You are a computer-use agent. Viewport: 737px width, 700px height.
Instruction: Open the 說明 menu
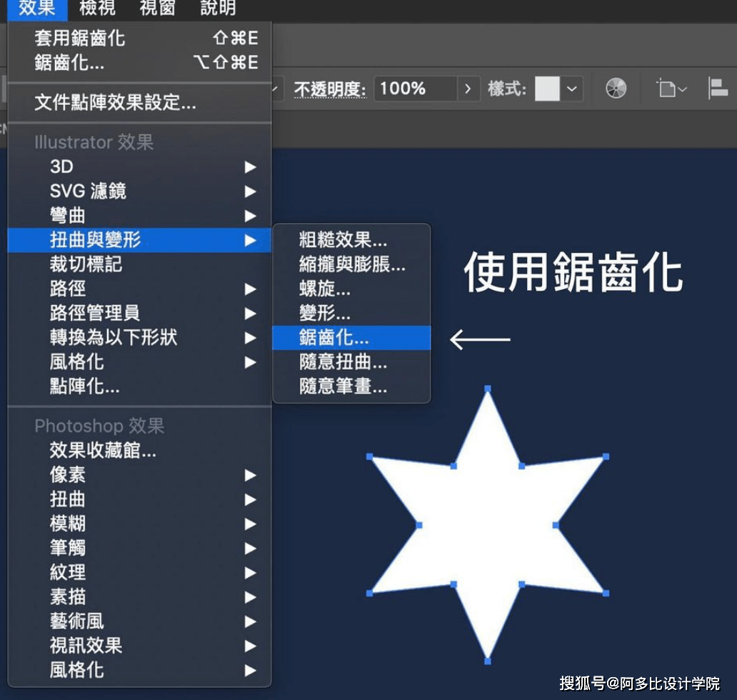[218, 8]
